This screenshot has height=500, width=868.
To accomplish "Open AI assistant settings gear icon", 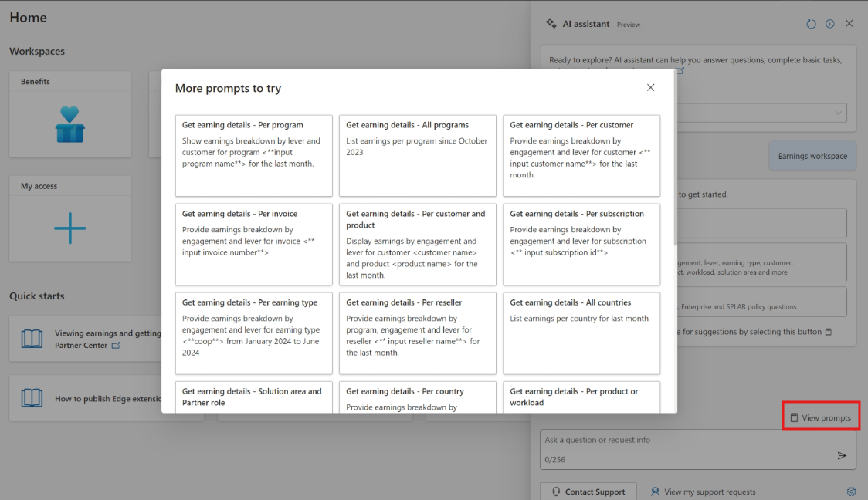I will tap(852, 492).
